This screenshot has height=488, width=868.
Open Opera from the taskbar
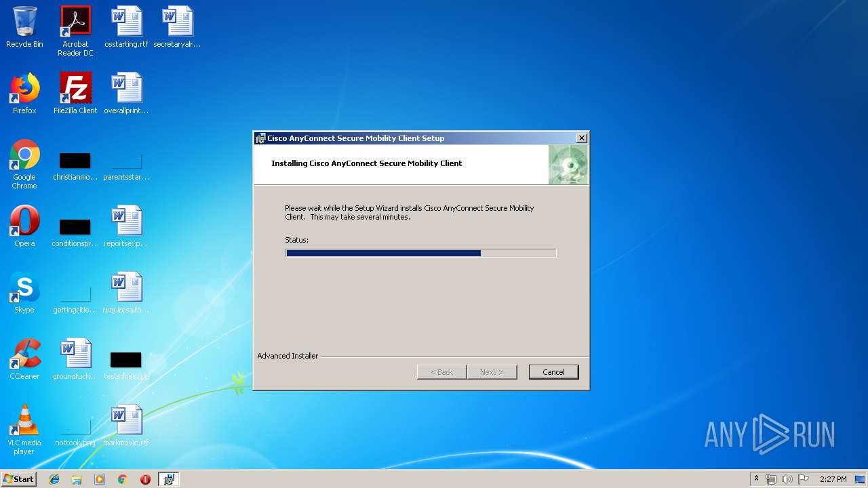[145, 479]
